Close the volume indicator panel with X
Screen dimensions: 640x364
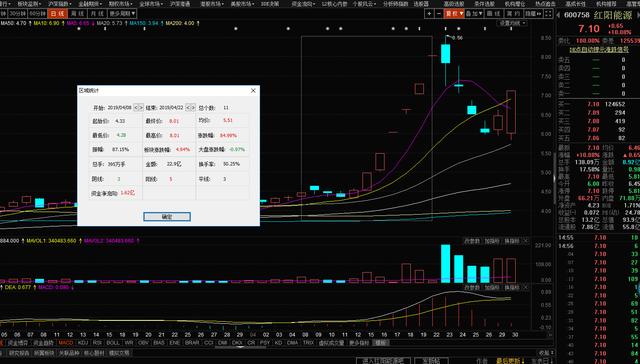(x=525, y=241)
